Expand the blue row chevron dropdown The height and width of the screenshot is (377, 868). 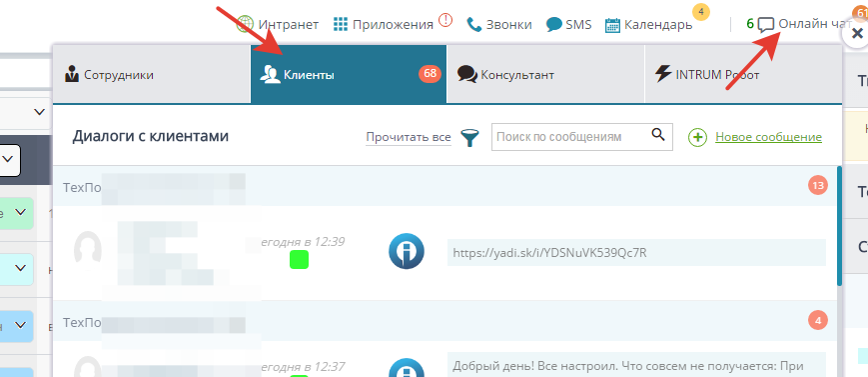tap(21, 325)
